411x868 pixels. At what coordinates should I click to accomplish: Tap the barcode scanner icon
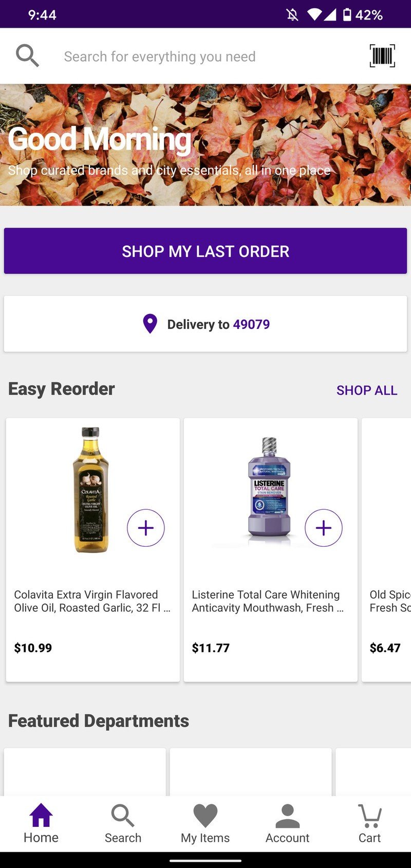point(382,56)
